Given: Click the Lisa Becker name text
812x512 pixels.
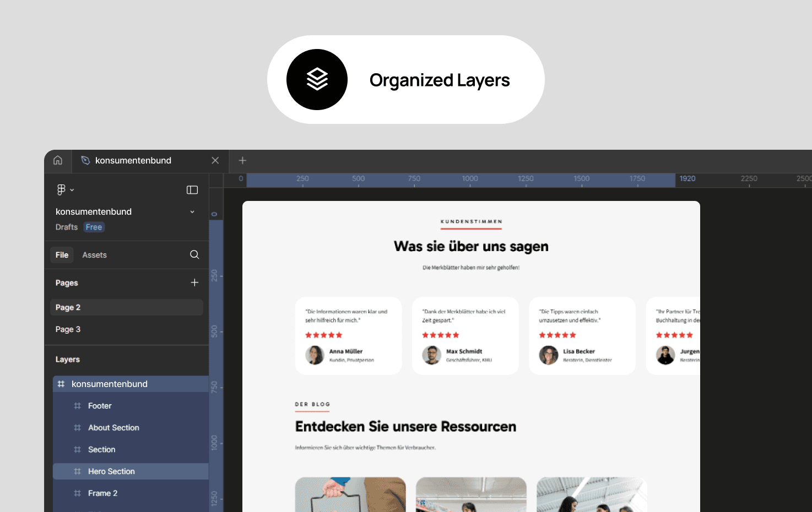Looking at the screenshot, I should point(579,351).
